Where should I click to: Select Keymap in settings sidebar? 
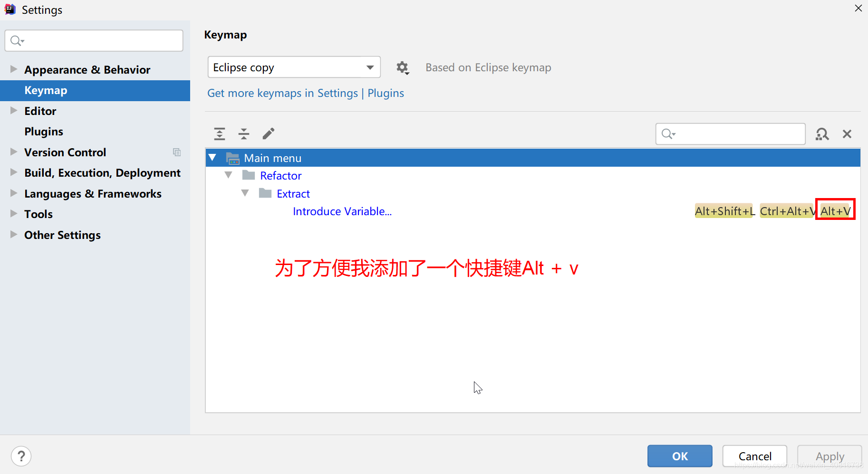pos(95,90)
